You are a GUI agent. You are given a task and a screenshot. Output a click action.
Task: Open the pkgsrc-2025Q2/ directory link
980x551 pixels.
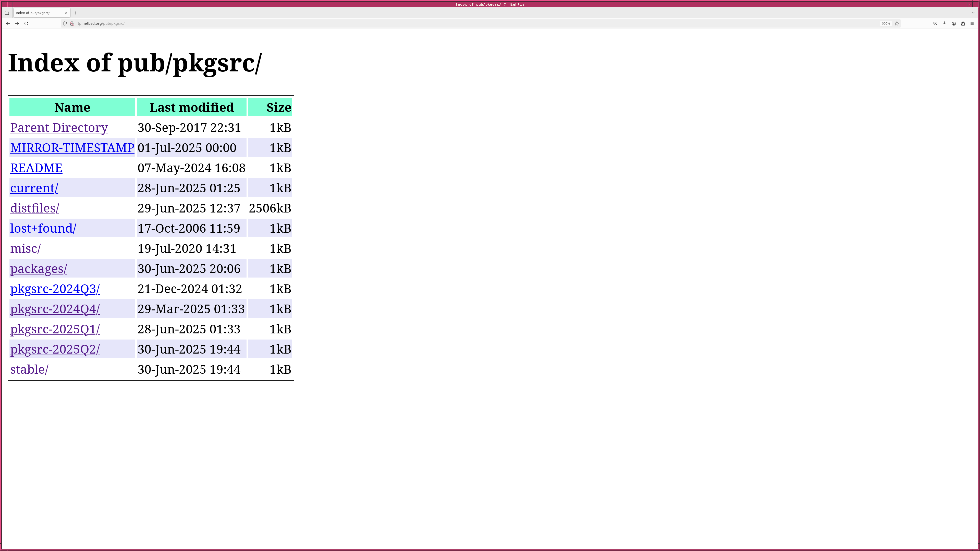pyautogui.click(x=55, y=349)
